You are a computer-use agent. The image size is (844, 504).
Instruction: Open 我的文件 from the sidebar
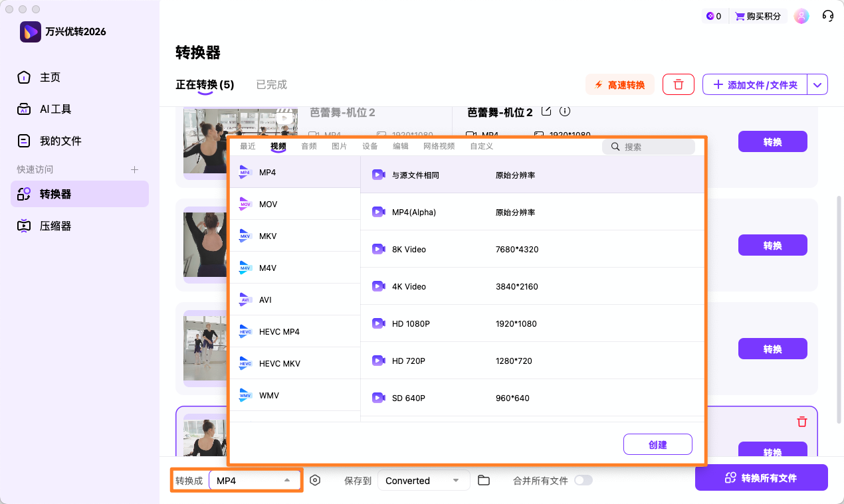coord(60,139)
